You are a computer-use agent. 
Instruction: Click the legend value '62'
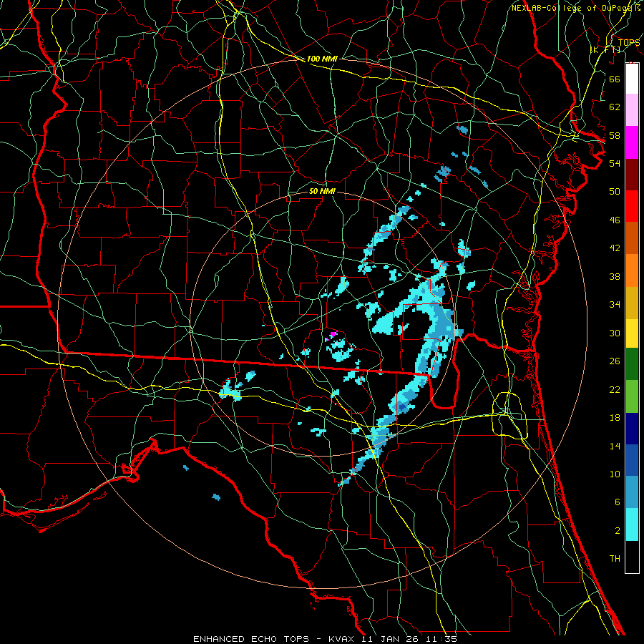[615, 107]
